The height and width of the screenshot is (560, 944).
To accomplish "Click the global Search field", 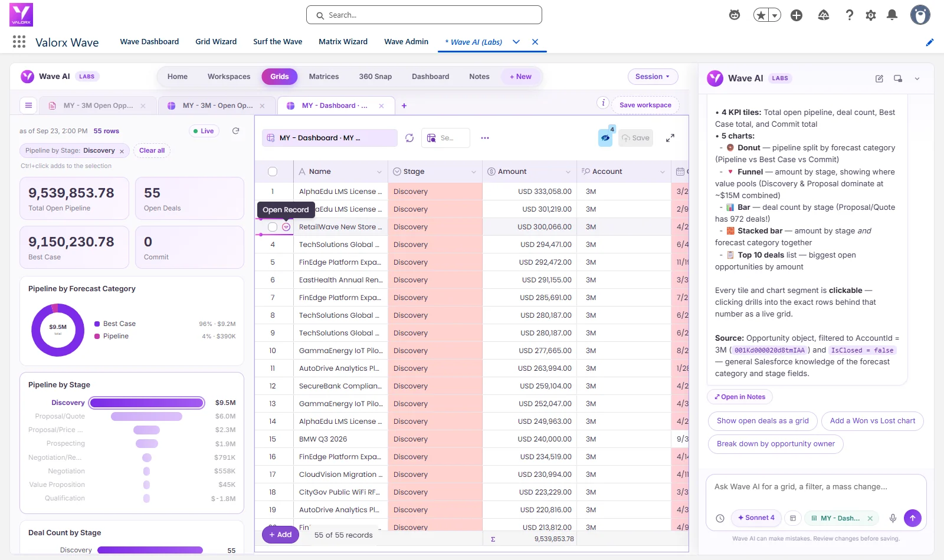I will 424,15.
